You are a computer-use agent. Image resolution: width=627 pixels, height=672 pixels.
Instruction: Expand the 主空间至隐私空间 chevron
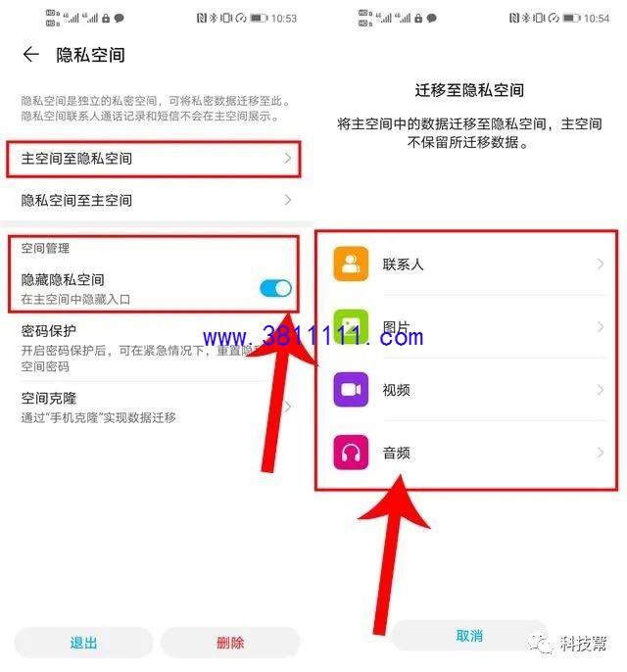pos(288,158)
